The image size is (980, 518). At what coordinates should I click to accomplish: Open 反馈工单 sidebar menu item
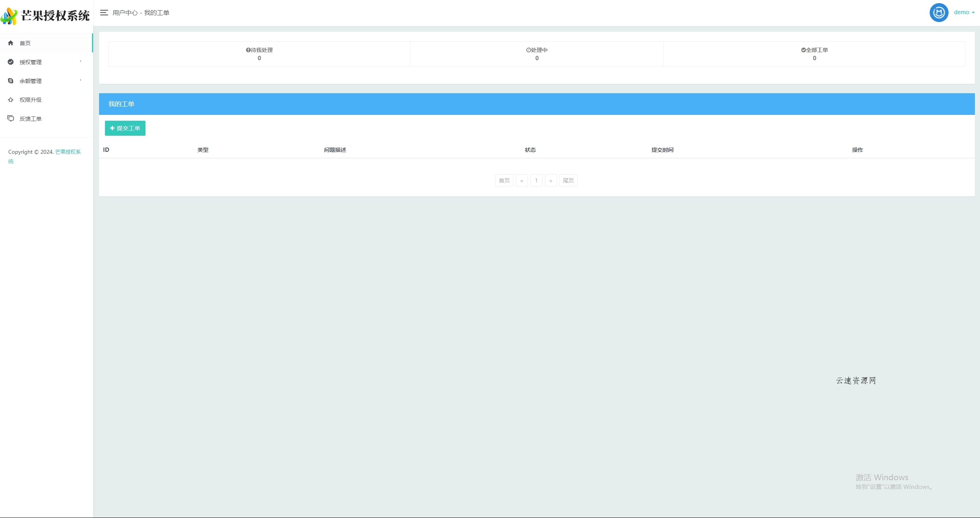click(31, 119)
